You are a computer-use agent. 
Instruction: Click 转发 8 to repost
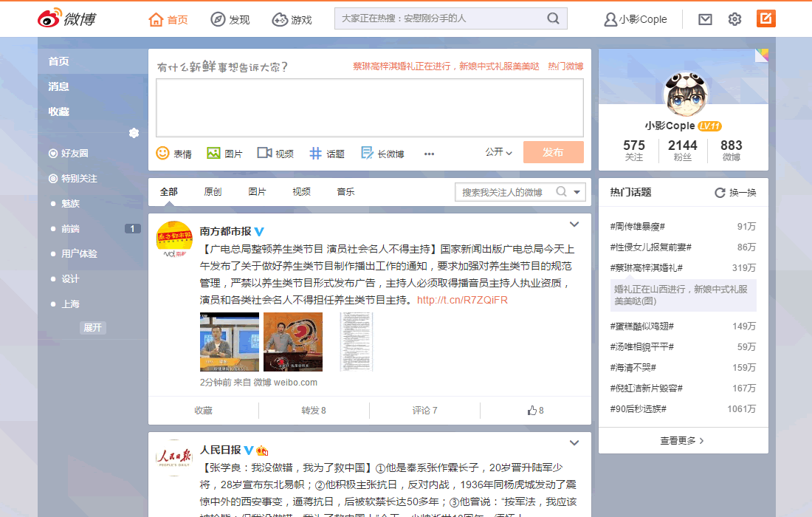pos(314,411)
